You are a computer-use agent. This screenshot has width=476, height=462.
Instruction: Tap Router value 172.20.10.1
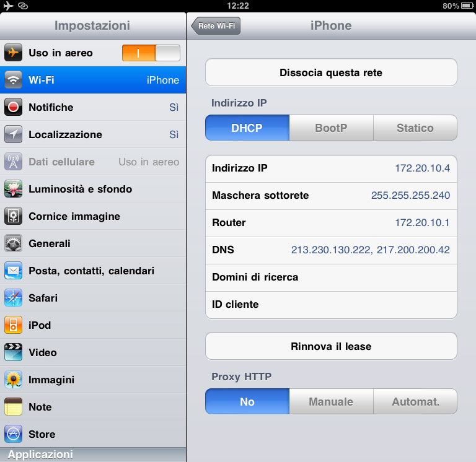(422, 223)
